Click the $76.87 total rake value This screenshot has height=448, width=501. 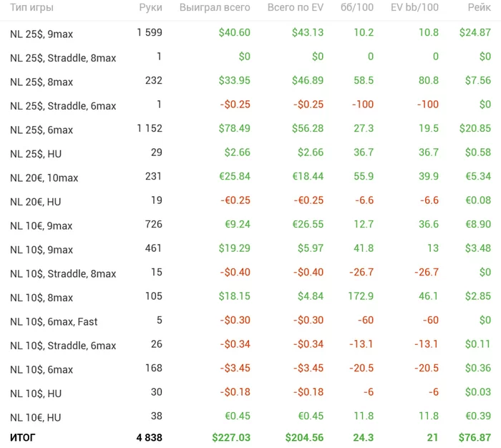click(475, 437)
